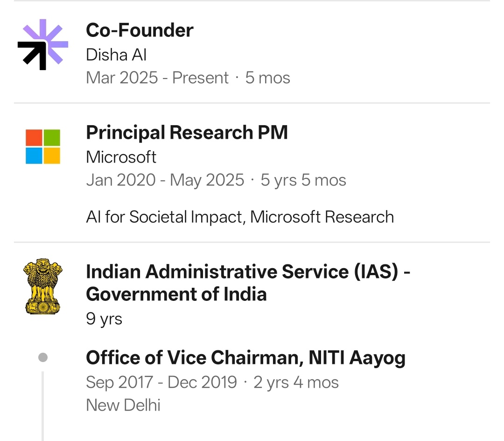Select AI for Societal Impact description text
The image size is (504, 441).
(x=240, y=217)
